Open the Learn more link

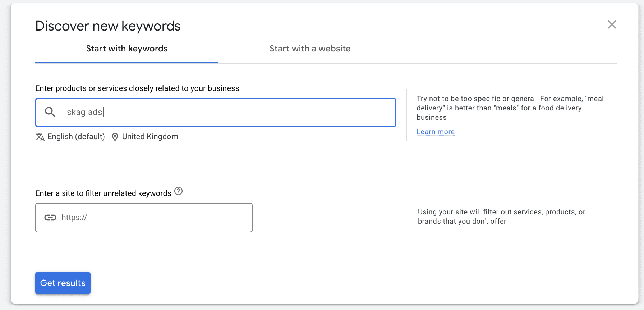coord(436,132)
